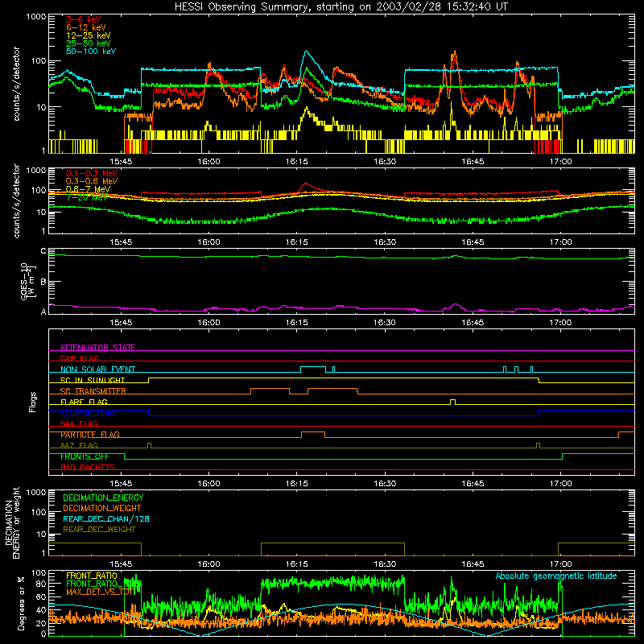Viewport: 644px width, 644px height.
Task: Click the red '0.1-0.3 MeV' legend label
Action: (92, 173)
